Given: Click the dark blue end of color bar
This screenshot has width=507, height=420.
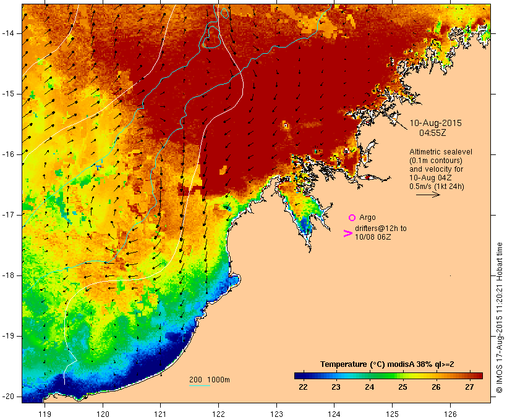Looking at the screenshot, I should click(x=298, y=376).
